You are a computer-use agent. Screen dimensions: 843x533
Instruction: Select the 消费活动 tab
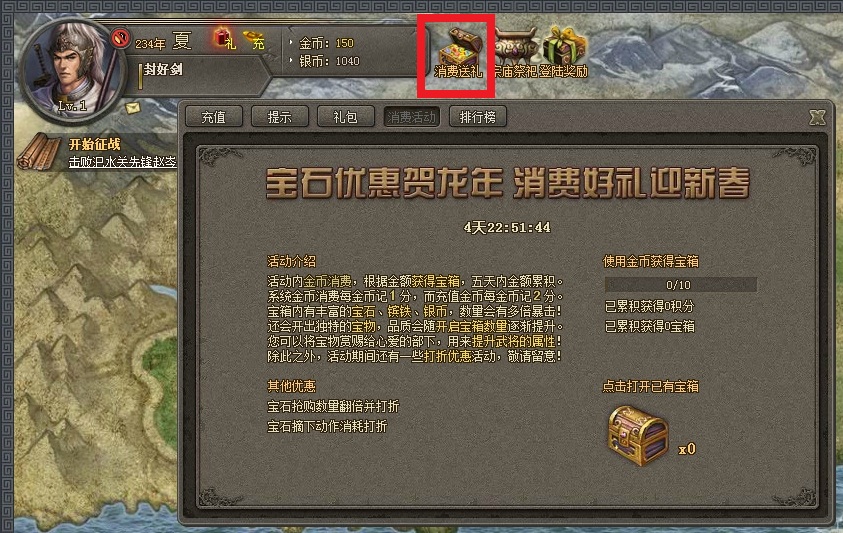(411, 117)
